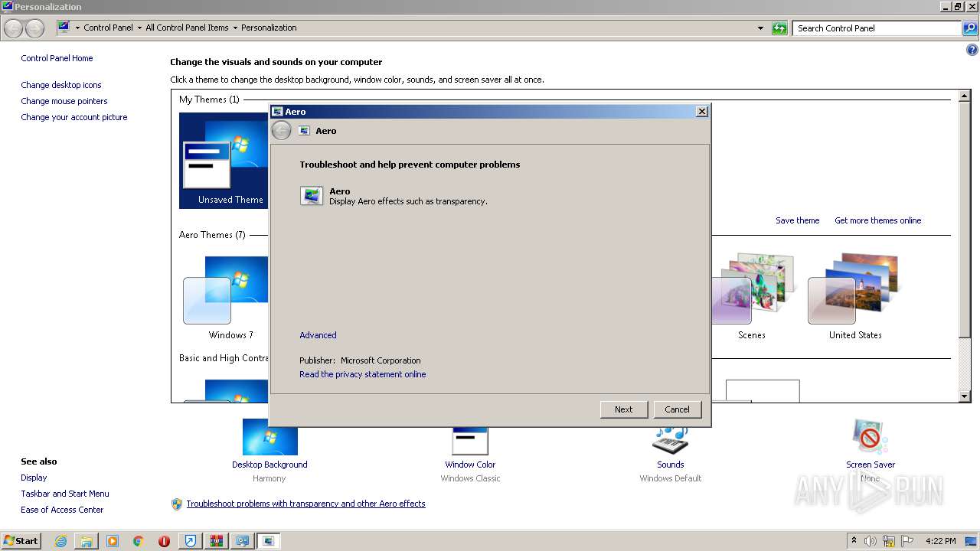
Task: Expand the All Control Panel Items breadcrumb arrow
Action: [235, 28]
